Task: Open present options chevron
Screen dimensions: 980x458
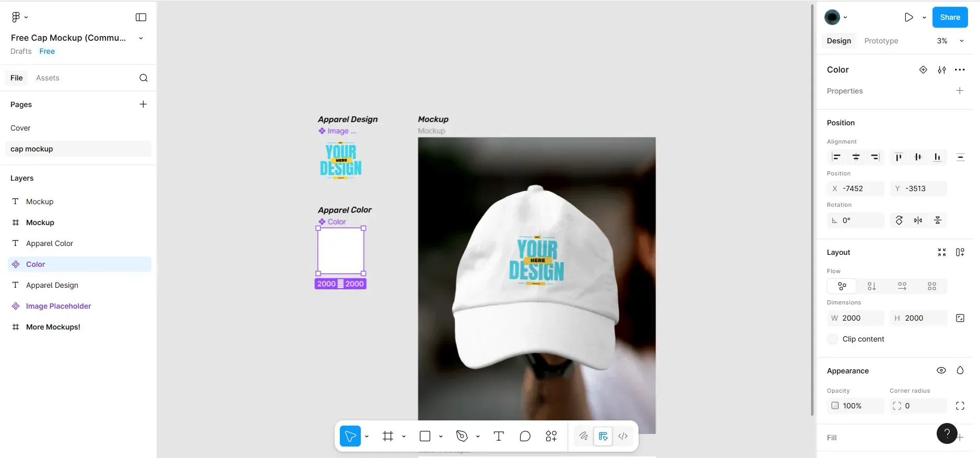Action: [x=924, y=17]
